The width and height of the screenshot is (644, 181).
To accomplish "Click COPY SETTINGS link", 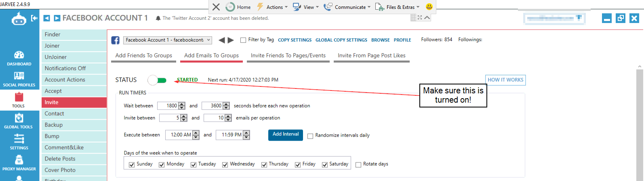I will 295,40.
